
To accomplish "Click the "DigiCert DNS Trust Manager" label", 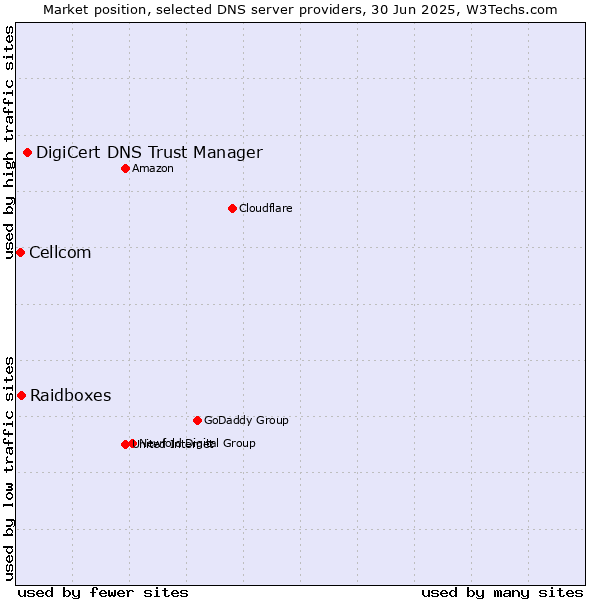I will 149,152.
